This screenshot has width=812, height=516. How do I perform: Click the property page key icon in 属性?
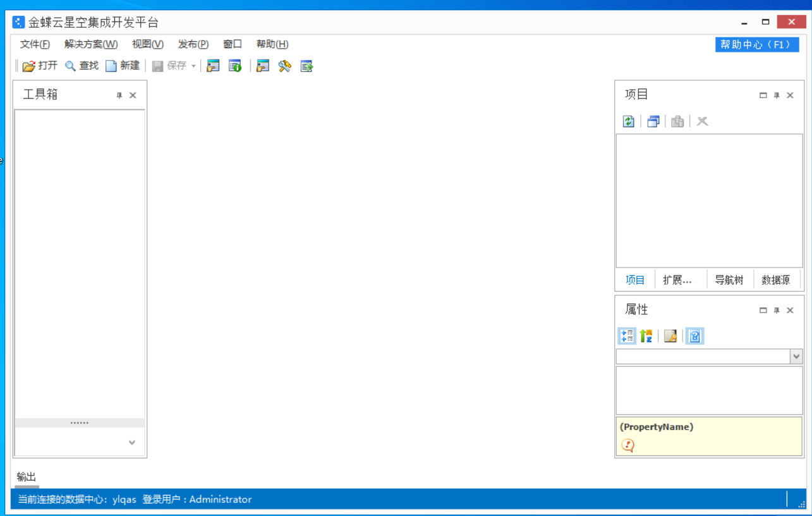pos(670,336)
